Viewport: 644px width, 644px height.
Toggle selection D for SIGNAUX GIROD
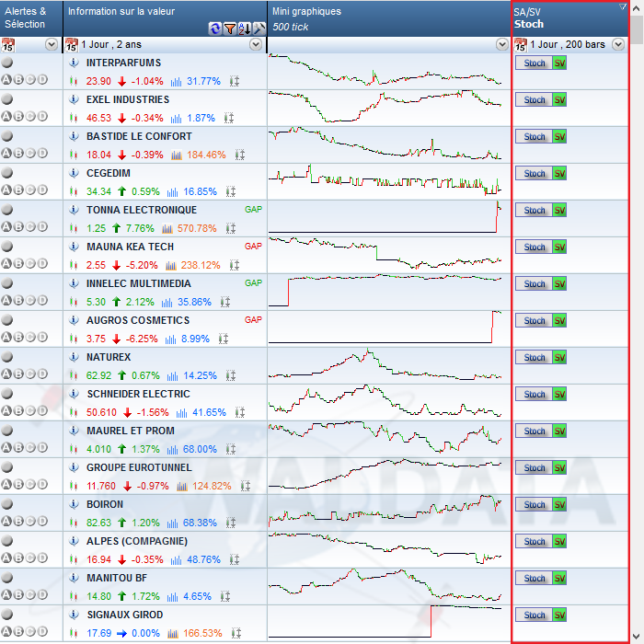(x=42, y=631)
